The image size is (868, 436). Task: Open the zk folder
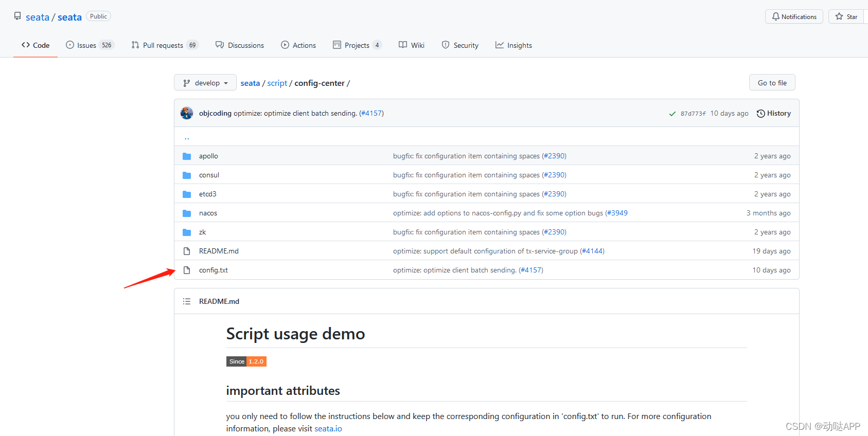click(x=202, y=232)
